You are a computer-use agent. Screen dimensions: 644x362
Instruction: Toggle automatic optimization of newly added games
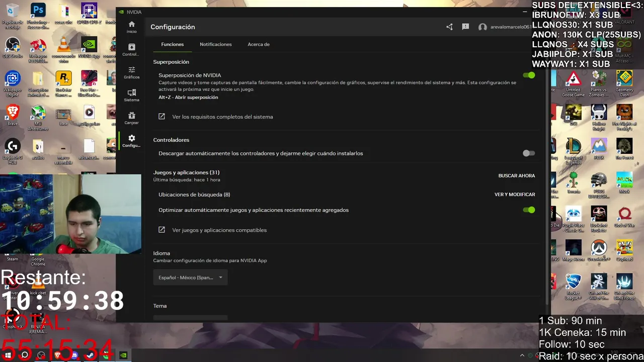pyautogui.click(x=529, y=210)
